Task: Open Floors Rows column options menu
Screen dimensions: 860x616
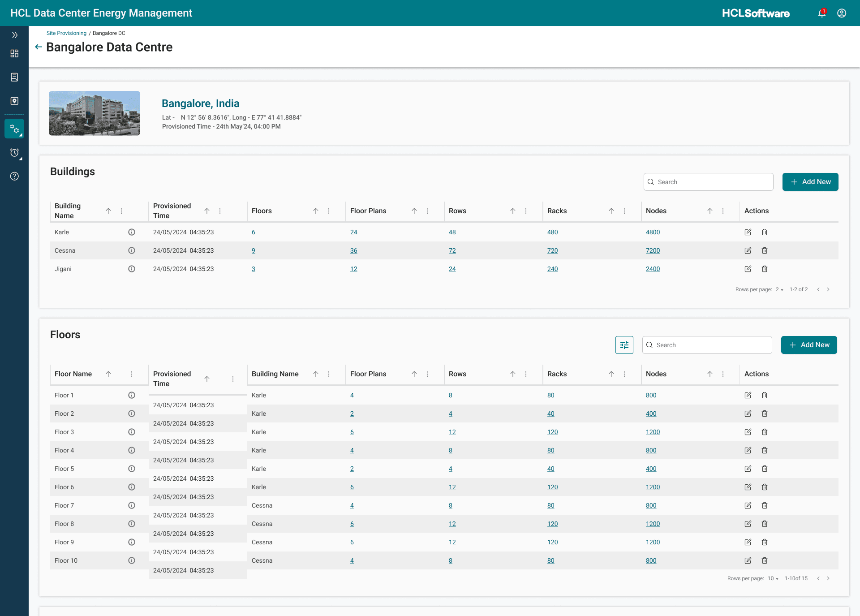Action: (526, 374)
